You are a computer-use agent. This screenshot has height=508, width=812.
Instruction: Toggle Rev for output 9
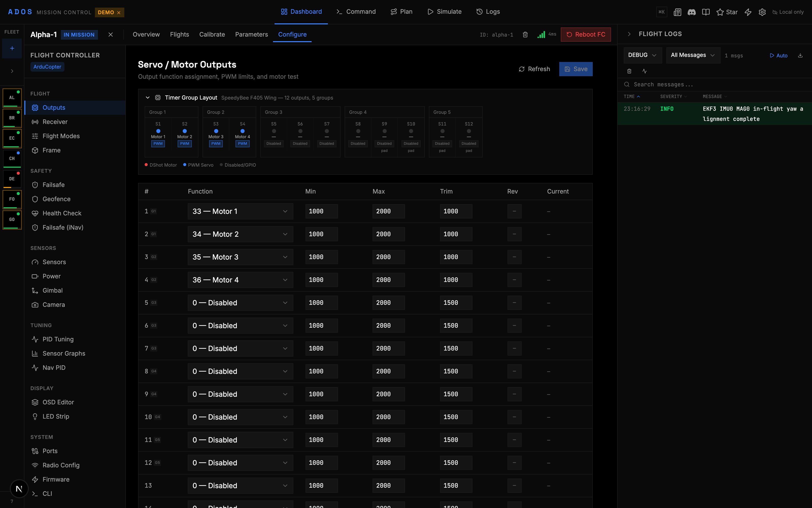[x=514, y=394]
